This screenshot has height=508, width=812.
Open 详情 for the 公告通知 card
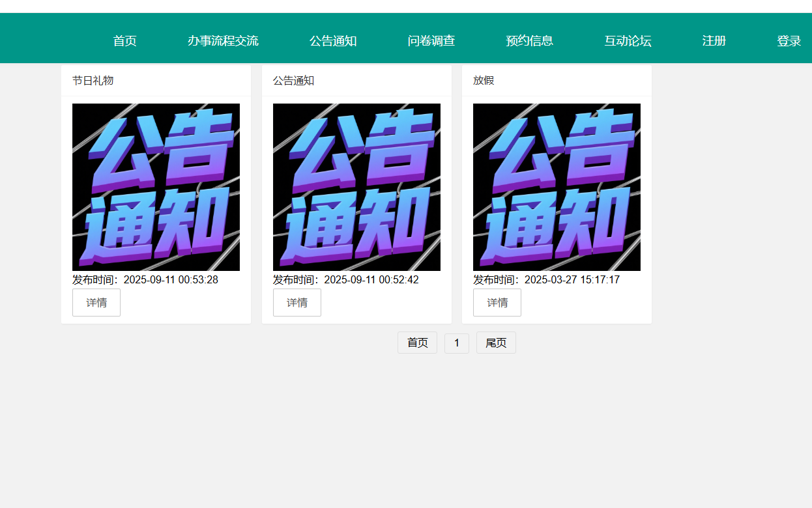(297, 303)
